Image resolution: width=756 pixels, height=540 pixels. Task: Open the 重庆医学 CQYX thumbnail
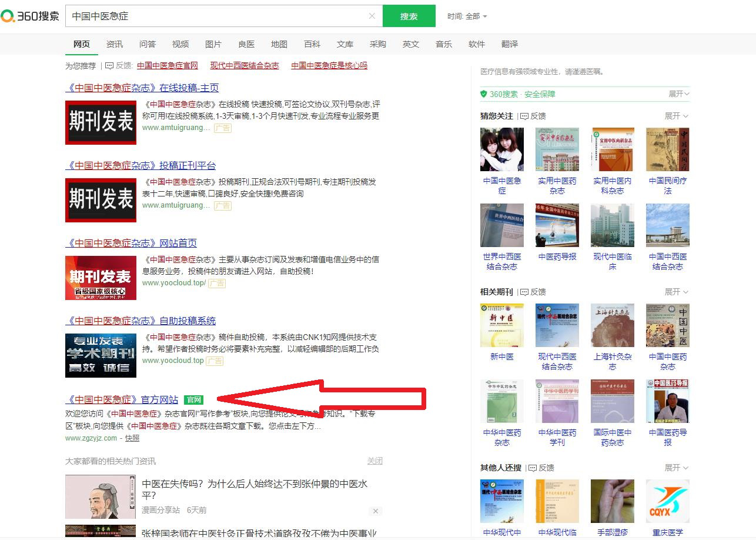click(668, 501)
